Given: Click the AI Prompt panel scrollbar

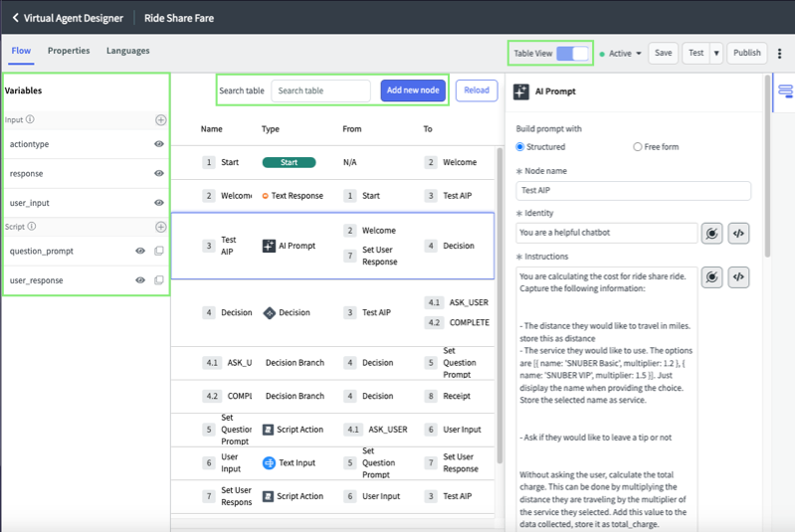Looking at the screenshot, I should [767, 166].
